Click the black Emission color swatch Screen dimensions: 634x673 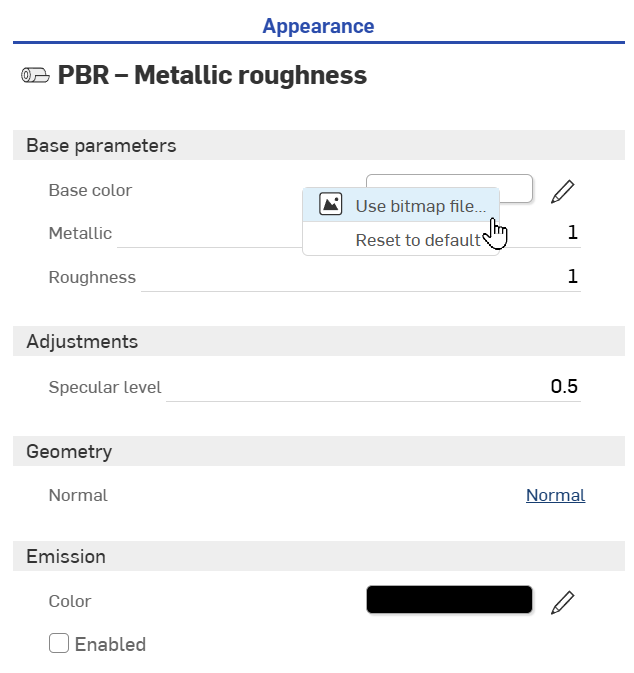(x=449, y=600)
